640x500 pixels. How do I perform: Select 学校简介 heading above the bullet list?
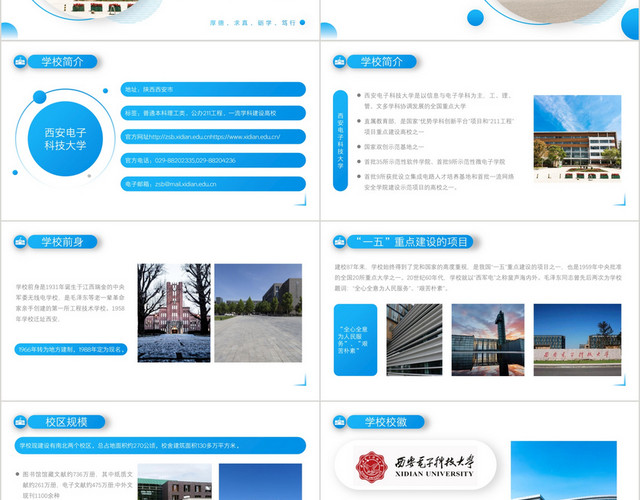(x=382, y=62)
